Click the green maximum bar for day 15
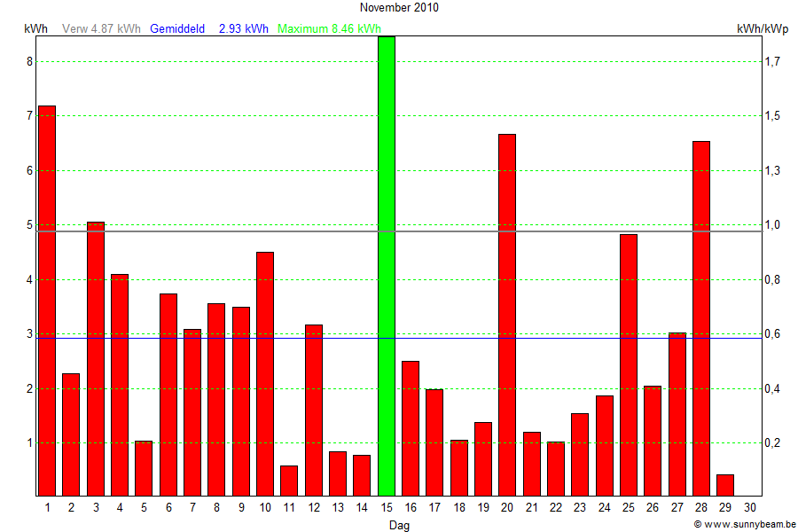 pos(387,266)
